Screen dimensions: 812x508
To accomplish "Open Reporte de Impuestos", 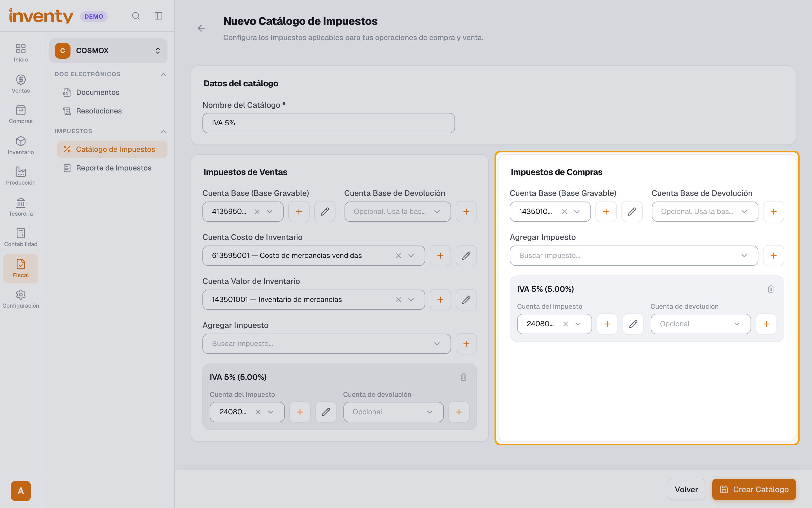I will click(x=112, y=168).
